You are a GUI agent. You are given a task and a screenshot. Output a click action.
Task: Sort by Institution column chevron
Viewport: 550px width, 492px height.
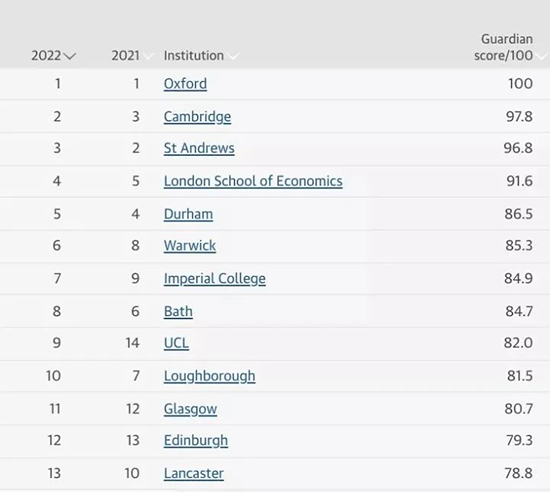(x=233, y=56)
